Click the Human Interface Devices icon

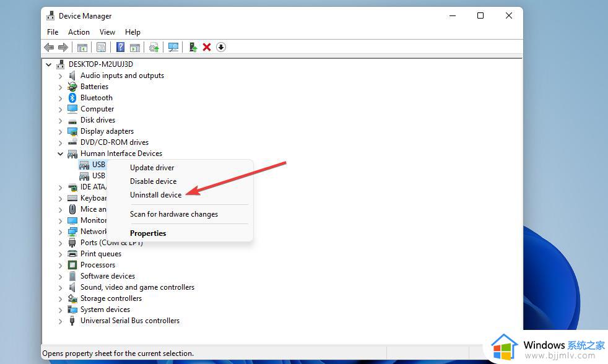72,154
